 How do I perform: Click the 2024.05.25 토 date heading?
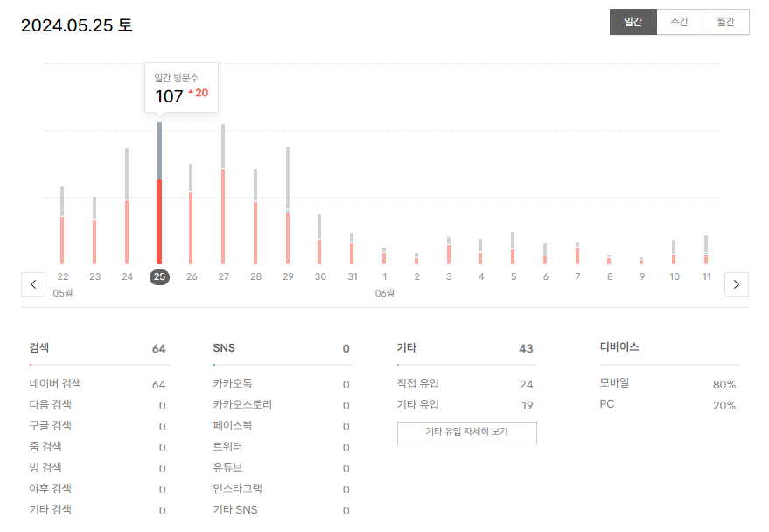pyautogui.click(x=78, y=25)
